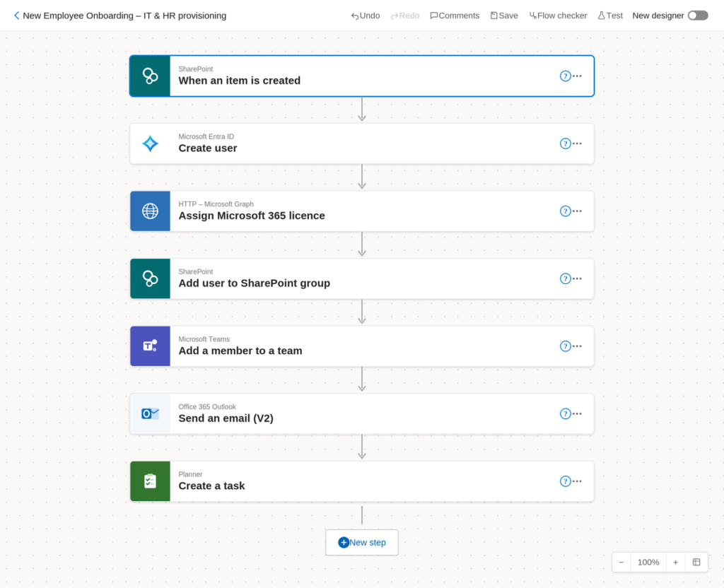Zoom out of the canvas
The height and width of the screenshot is (588, 724).
click(621, 562)
